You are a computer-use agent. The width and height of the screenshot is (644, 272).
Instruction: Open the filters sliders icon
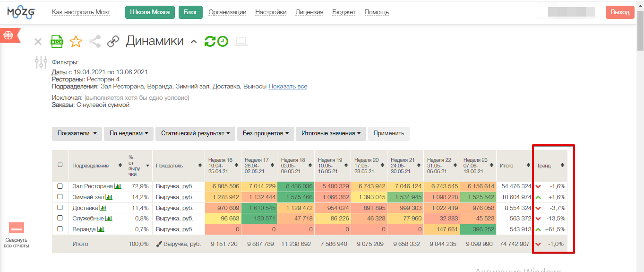[x=41, y=62]
